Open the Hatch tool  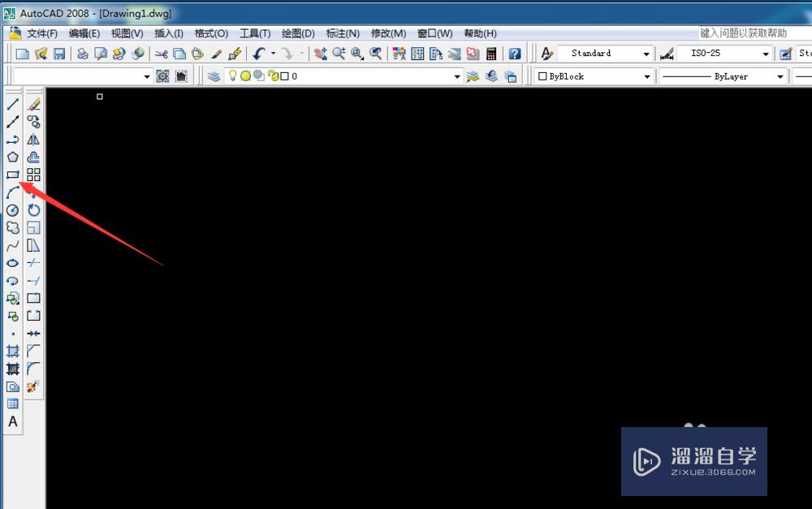pyautogui.click(x=12, y=351)
